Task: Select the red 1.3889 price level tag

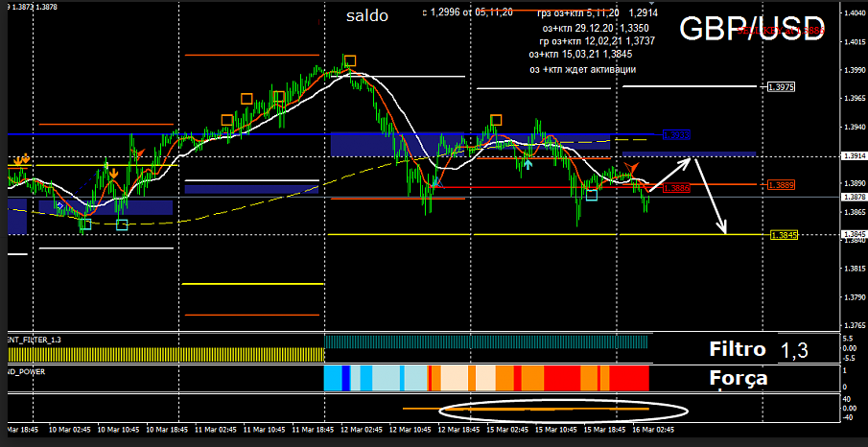Action: 781,185
